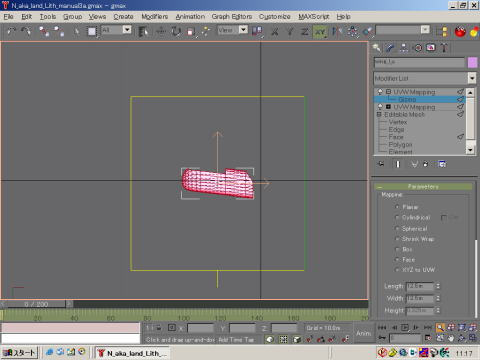Viewport: 480px width, 360px height.
Task: Switch to the Hierarchy command panel tab
Action: point(404,48)
